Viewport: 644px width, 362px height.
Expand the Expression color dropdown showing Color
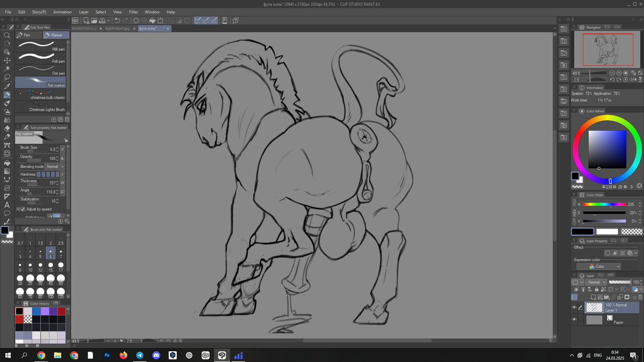pyautogui.click(x=599, y=266)
